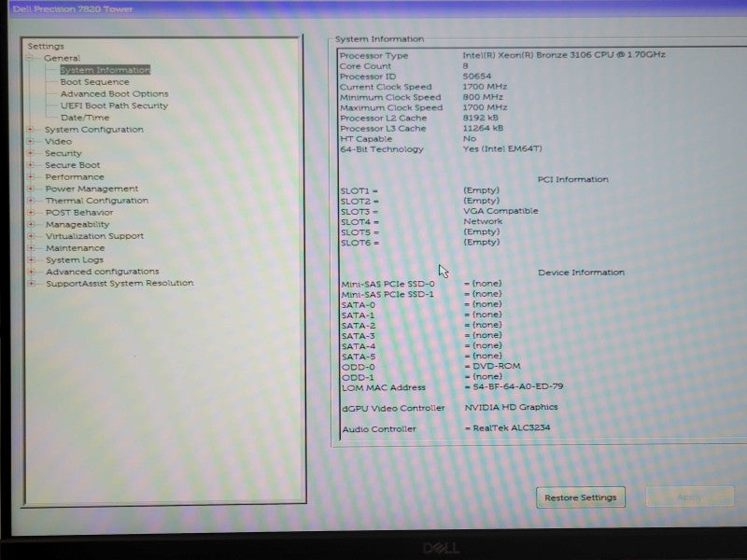Expand the System Logs plus icon

(31, 259)
